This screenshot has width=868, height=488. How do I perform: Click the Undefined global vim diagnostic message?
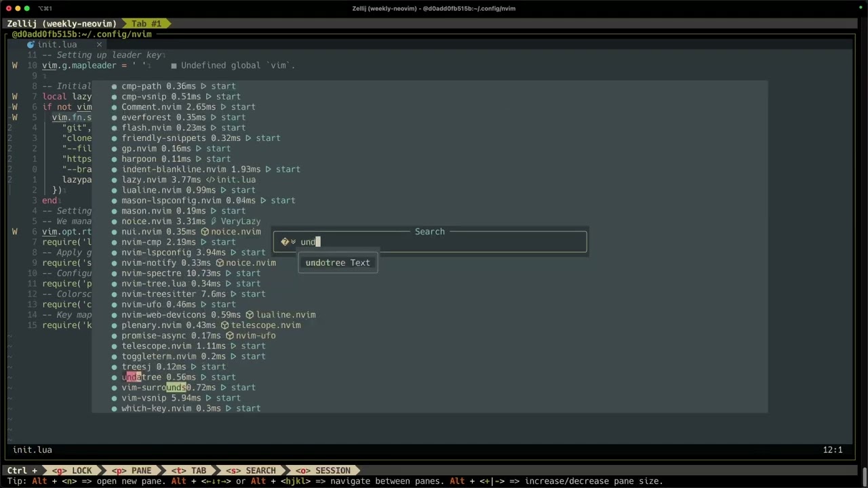coord(238,66)
